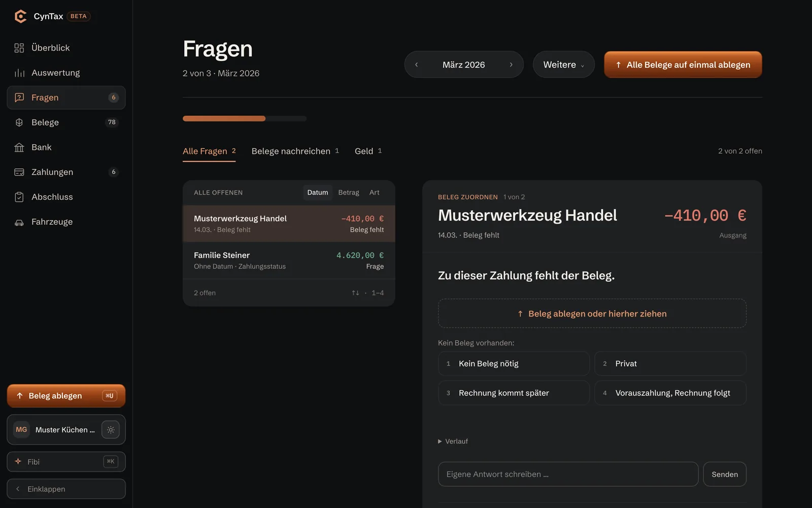Image resolution: width=812 pixels, height=508 pixels.
Task: Select the Musterwerkzeug Handel list row
Action: [289, 224]
